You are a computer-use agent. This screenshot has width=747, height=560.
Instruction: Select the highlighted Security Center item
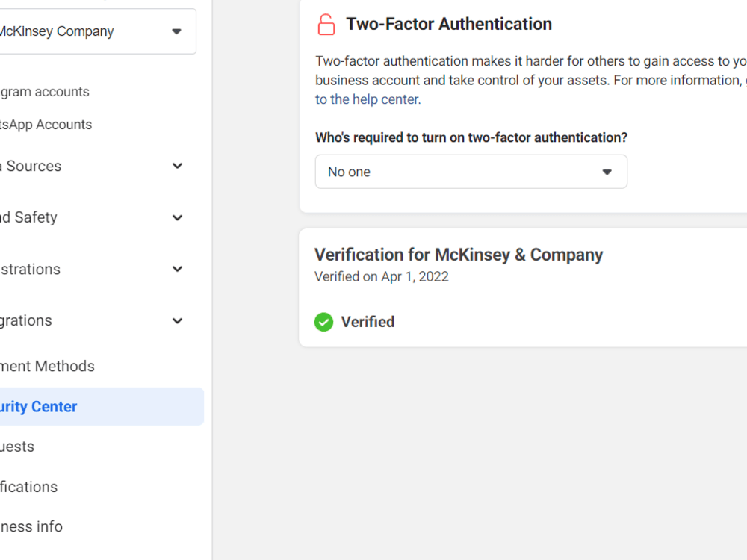pyautogui.click(x=101, y=406)
